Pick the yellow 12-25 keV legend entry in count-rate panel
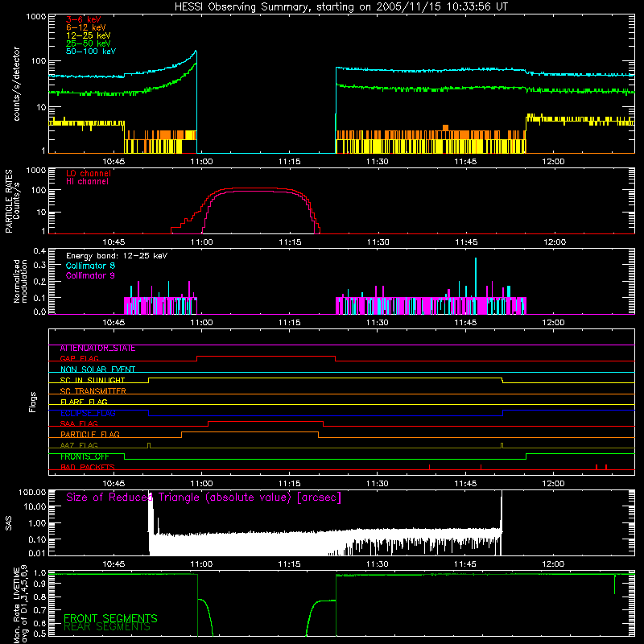This screenshot has width=644, height=644. [x=89, y=35]
